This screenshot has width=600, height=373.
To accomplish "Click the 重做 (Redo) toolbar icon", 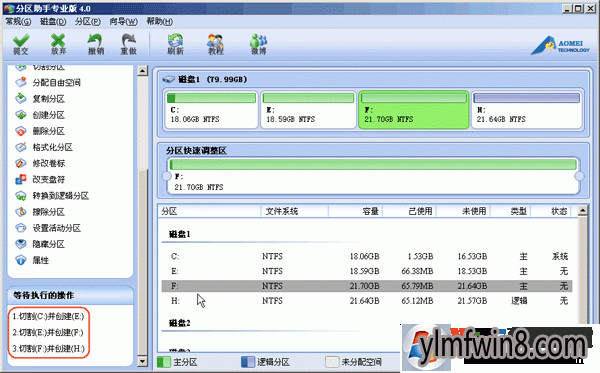I will (129, 45).
